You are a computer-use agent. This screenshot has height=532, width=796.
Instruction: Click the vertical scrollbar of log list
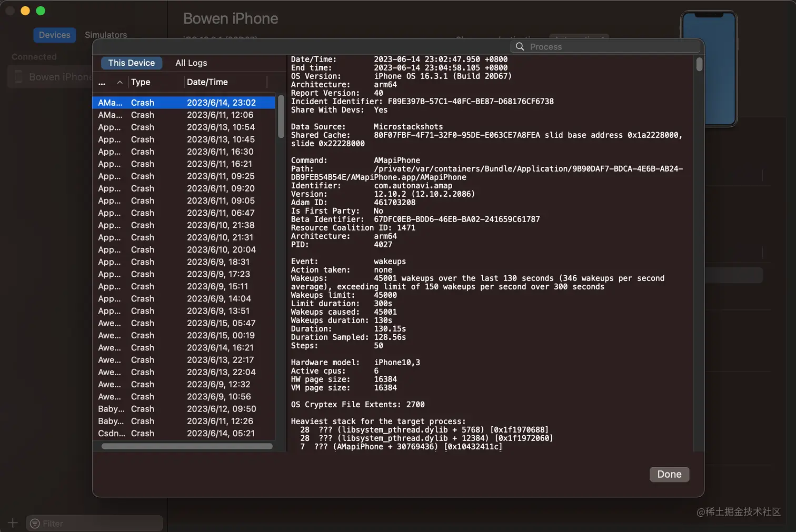(x=281, y=117)
